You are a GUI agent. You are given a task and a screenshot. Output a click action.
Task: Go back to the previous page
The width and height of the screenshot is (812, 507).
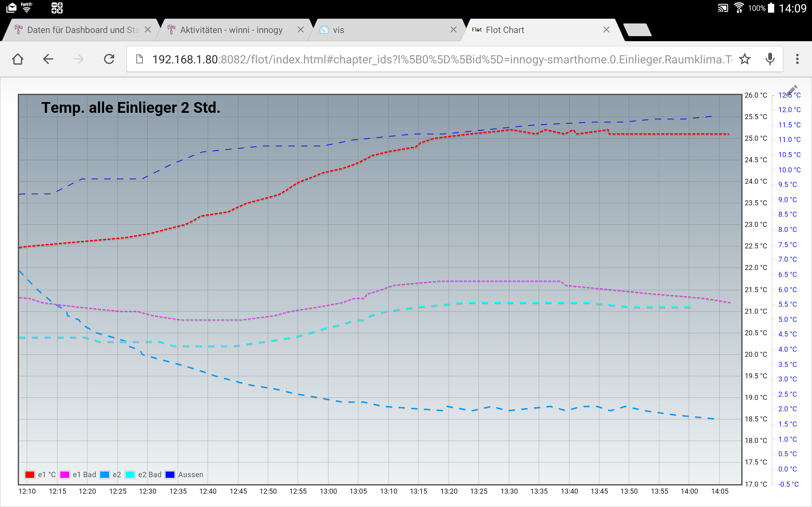(x=48, y=59)
